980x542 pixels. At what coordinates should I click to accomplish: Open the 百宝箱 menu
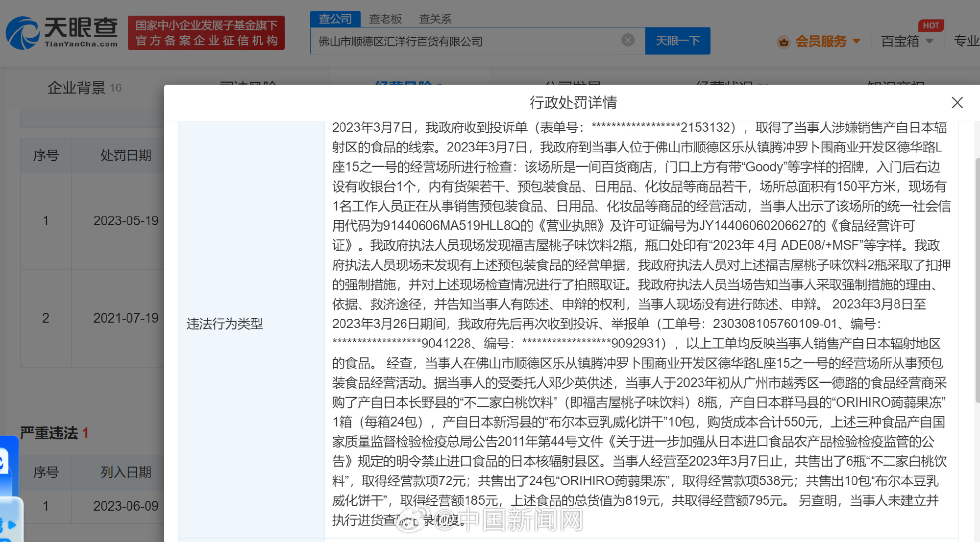point(900,42)
